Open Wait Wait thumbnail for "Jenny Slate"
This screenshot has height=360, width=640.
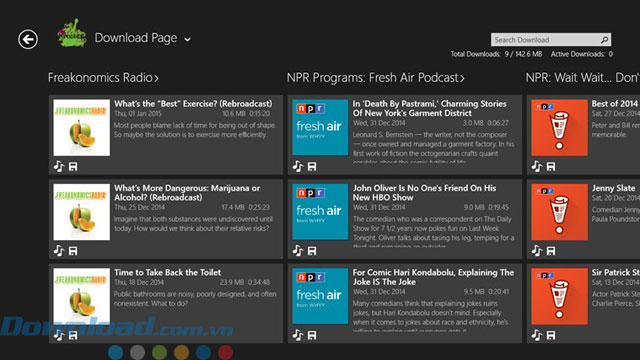pyautogui.click(x=560, y=212)
